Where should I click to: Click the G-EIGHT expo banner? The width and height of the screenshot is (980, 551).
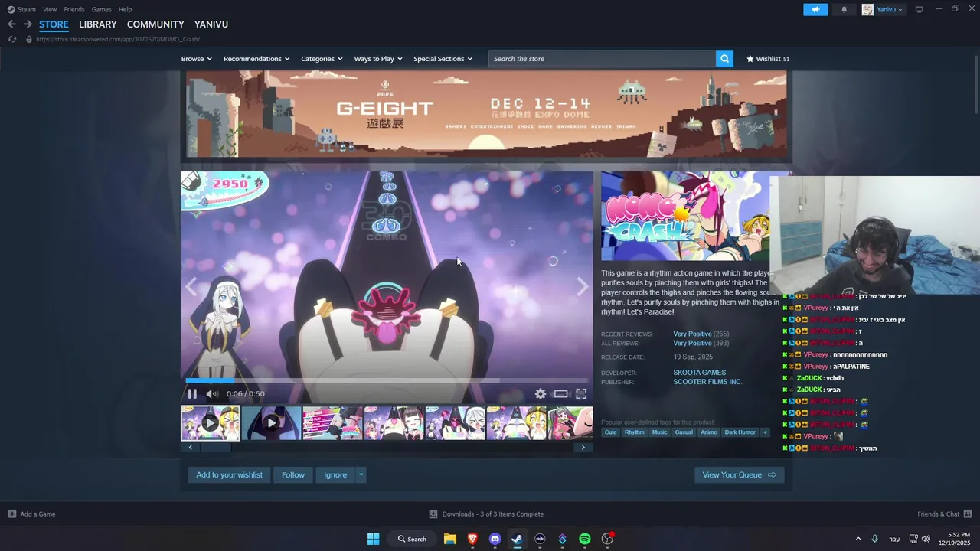tap(486, 114)
